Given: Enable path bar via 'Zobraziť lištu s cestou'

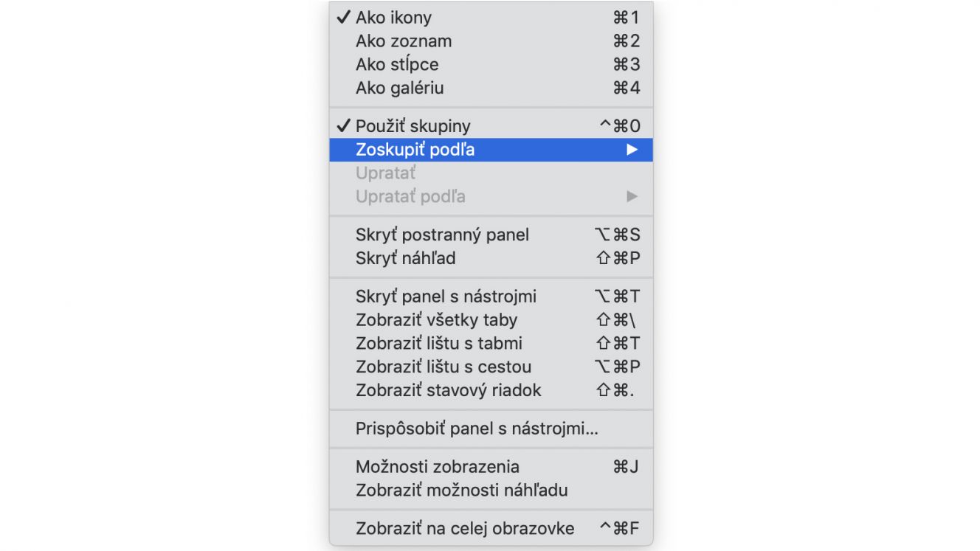Looking at the screenshot, I should point(491,367).
